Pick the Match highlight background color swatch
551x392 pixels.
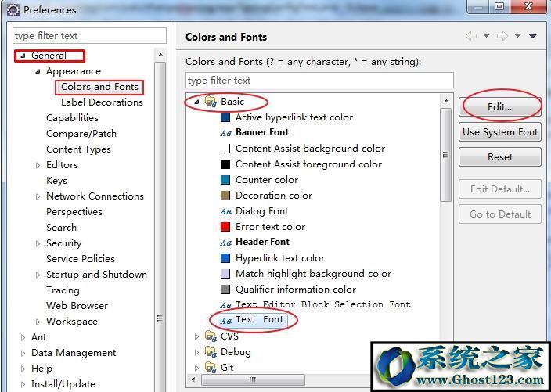pyautogui.click(x=225, y=274)
